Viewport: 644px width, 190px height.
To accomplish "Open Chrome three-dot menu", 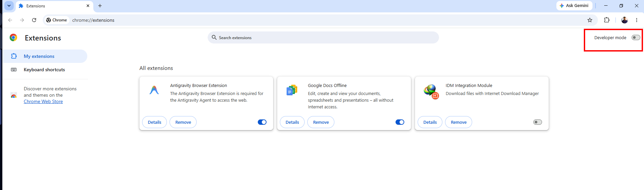I will pos(637,20).
